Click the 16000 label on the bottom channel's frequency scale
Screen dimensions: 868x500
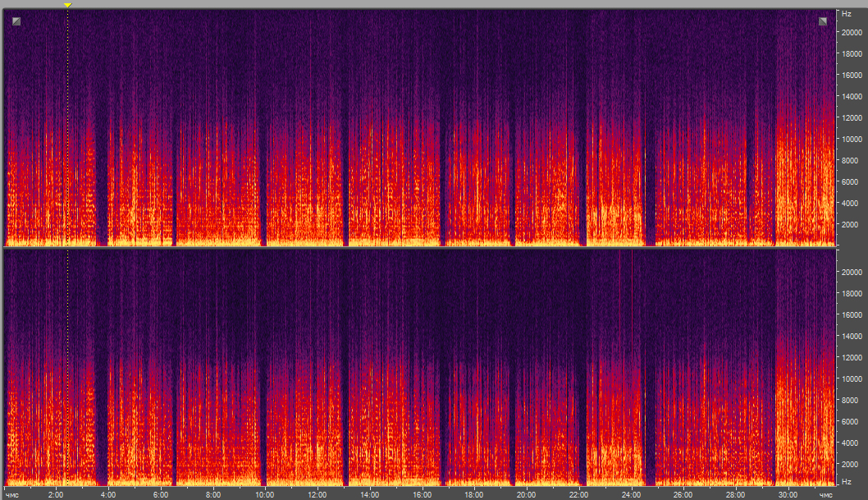tap(849, 314)
